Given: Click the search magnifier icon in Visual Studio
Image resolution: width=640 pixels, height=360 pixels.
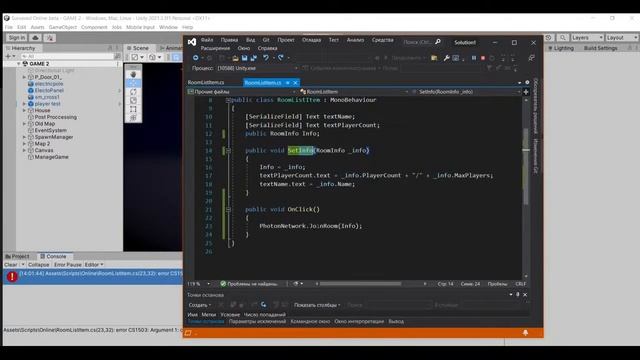Looking at the screenshot, I should [438, 42].
